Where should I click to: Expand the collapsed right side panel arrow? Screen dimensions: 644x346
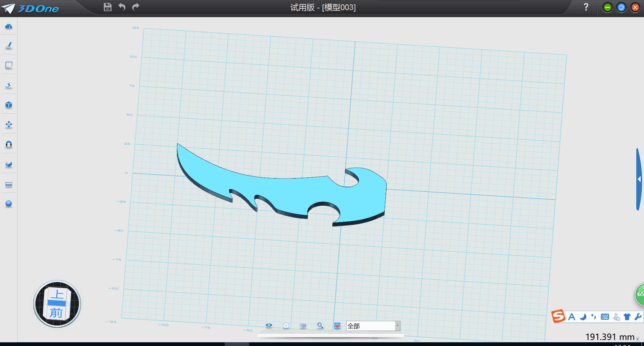pyautogui.click(x=639, y=179)
